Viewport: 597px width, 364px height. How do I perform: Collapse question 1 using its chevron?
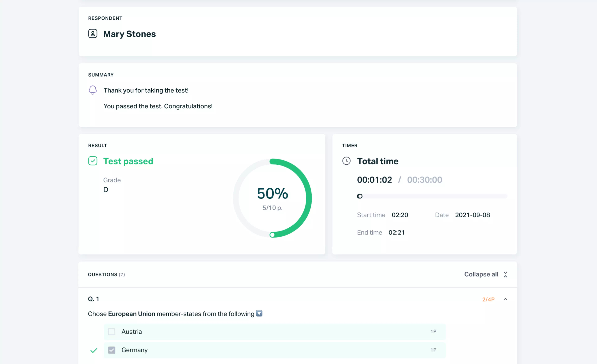[506, 299]
